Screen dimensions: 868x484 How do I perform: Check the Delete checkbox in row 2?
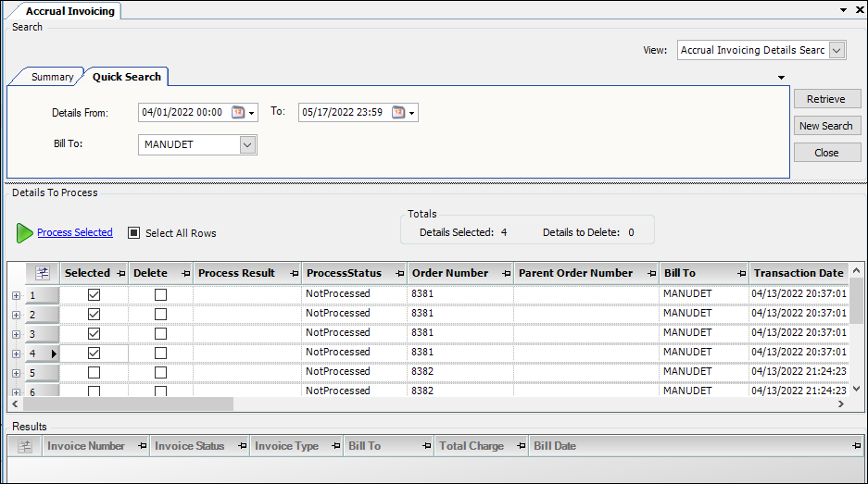point(161,314)
